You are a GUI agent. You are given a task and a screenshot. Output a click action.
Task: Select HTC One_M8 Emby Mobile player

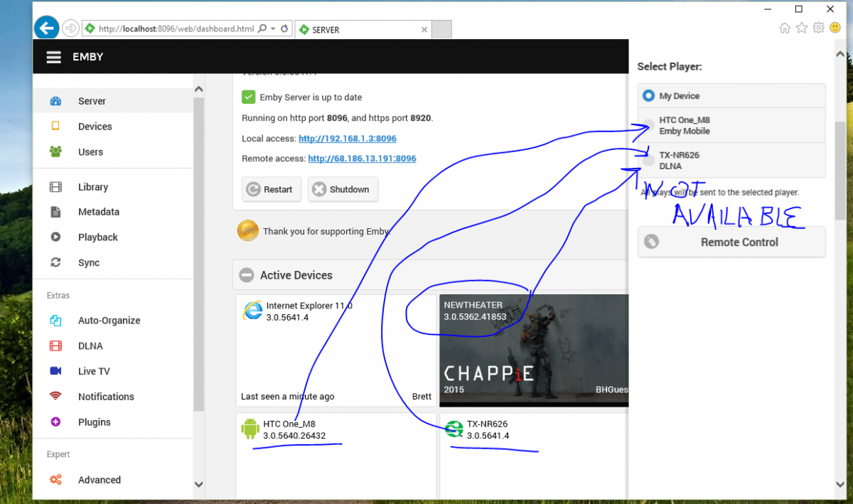(648, 126)
